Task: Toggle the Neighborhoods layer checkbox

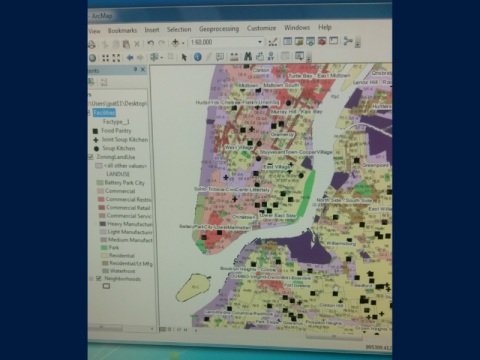Action: (99, 278)
